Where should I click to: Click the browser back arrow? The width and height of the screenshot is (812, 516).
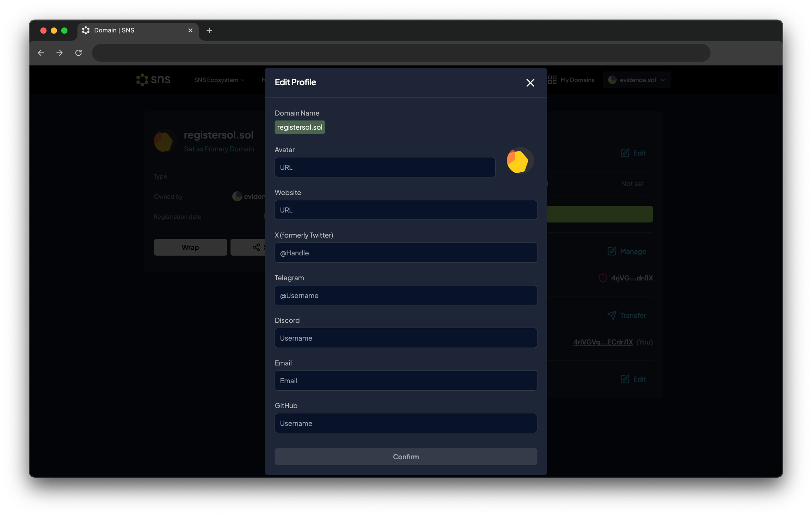41,53
